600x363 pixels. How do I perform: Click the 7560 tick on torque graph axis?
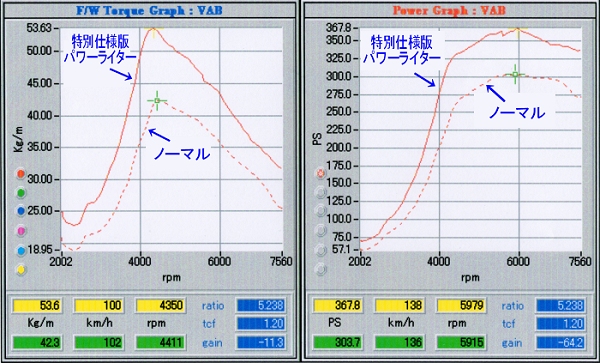pos(282,262)
